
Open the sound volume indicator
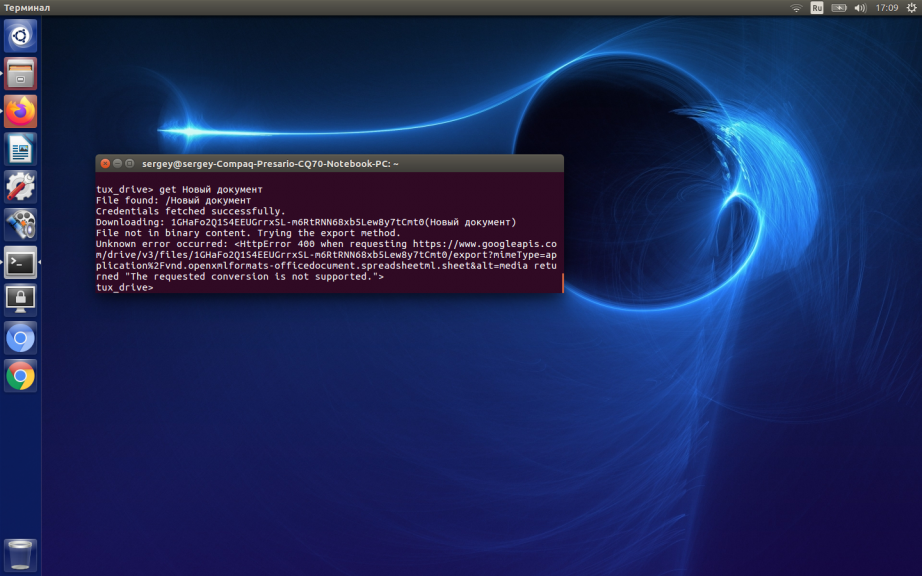pyautogui.click(x=860, y=7)
